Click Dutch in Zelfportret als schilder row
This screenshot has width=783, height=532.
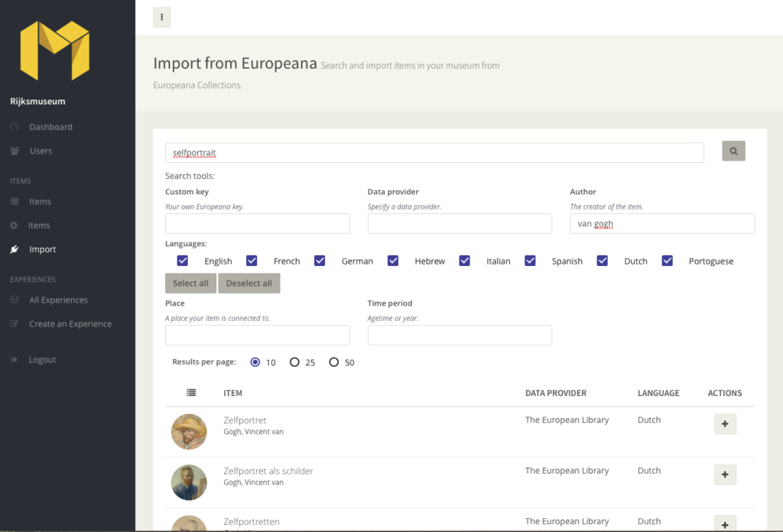649,471
